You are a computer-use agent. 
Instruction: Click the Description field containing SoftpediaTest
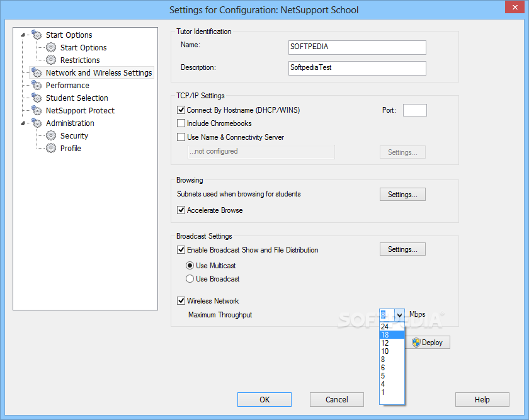click(x=357, y=68)
